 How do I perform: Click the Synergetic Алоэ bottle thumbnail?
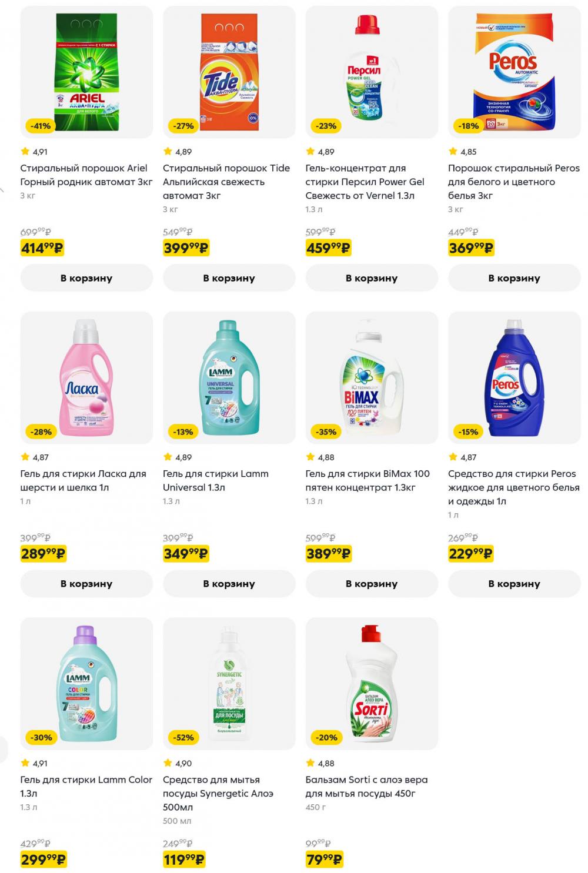click(x=229, y=682)
